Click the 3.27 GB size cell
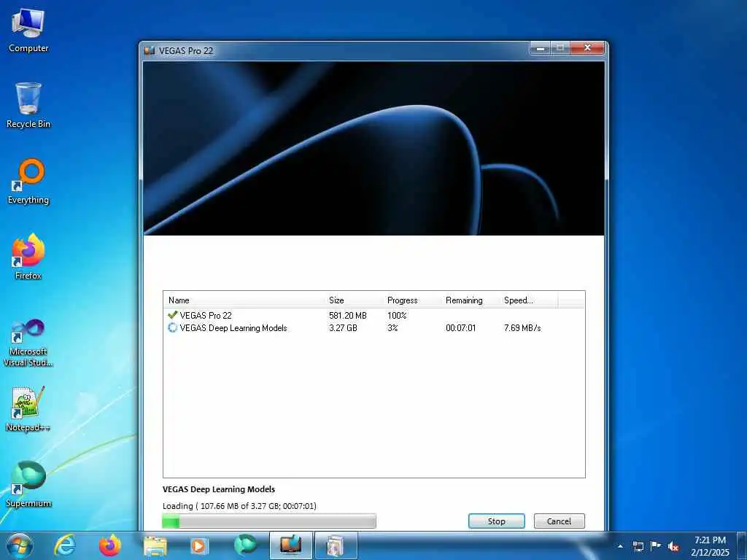The image size is (747, 560). (x=343, y=327)
